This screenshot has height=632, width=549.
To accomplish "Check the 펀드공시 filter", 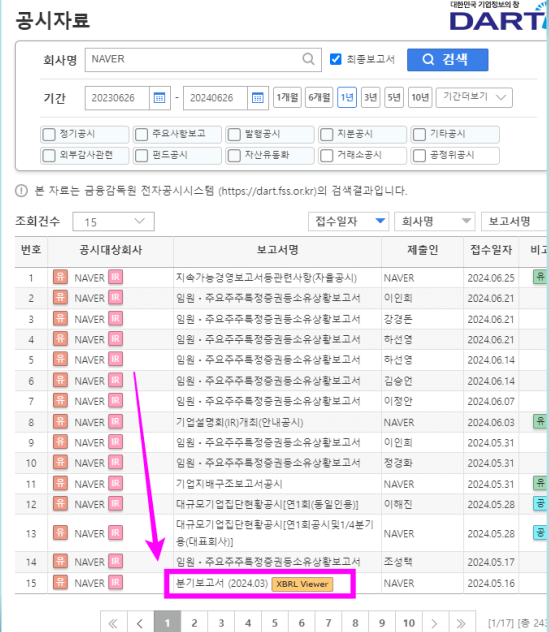I will (141, 155).
